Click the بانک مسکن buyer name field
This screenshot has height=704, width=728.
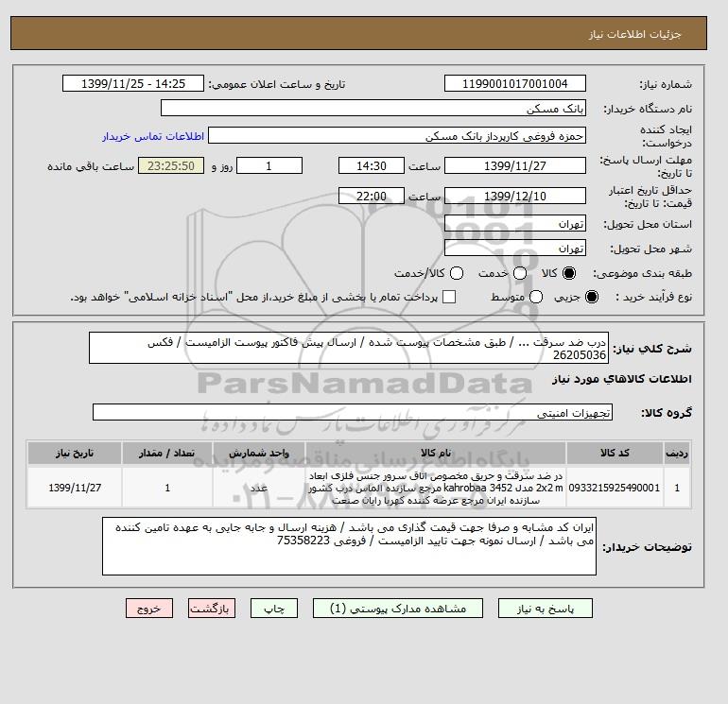[373, 108]
